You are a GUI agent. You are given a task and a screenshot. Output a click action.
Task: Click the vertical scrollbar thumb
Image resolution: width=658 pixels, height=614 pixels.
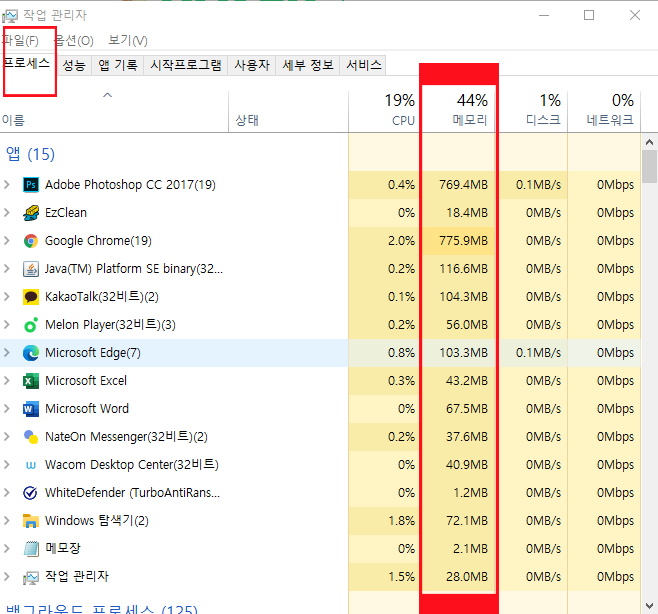(x=649, y=166)
